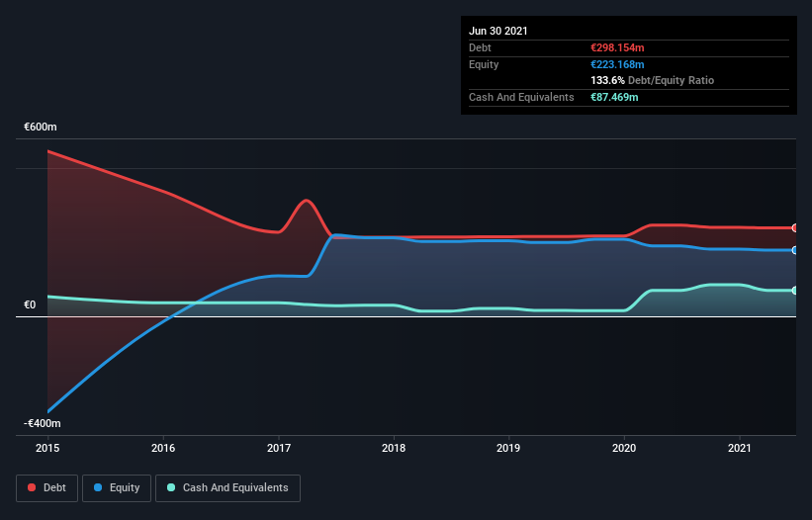Screen dimensions: 812x520
Task: Click the €87.469m cash value
Action: pyautogui.click(x=614, y=97)
